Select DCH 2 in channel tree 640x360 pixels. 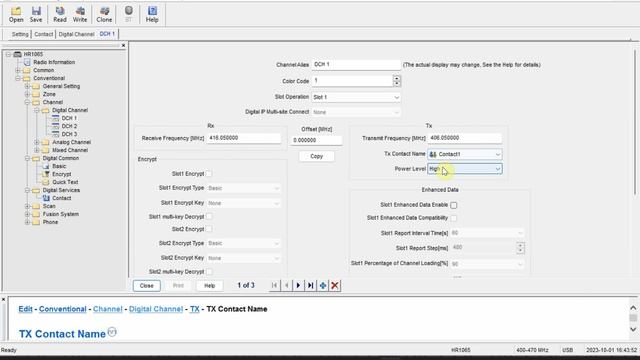[x=69, y=126]
